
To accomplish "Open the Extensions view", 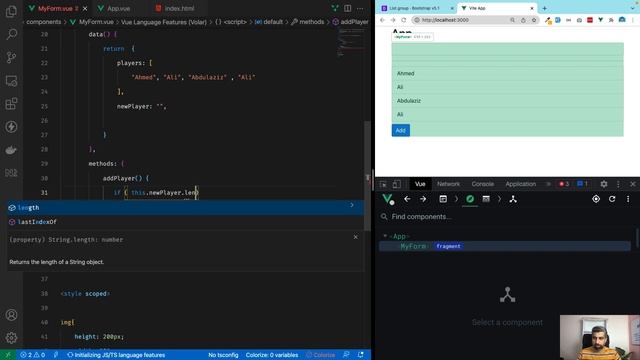I will click(x=11, y=104).
